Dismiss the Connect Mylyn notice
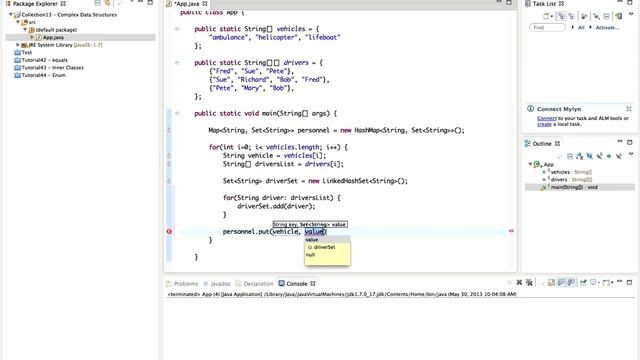Screen dimensions: 640x360 (x=629, y=109)
